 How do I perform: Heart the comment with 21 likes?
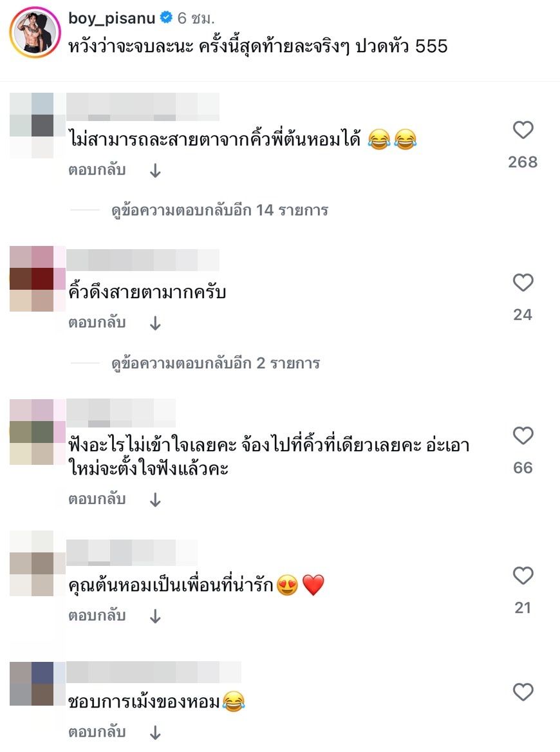pyautogui.click(x=523, y=576)
